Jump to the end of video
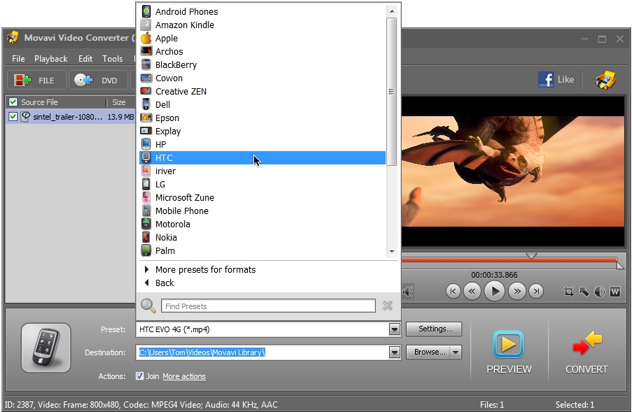 (536, 291)
